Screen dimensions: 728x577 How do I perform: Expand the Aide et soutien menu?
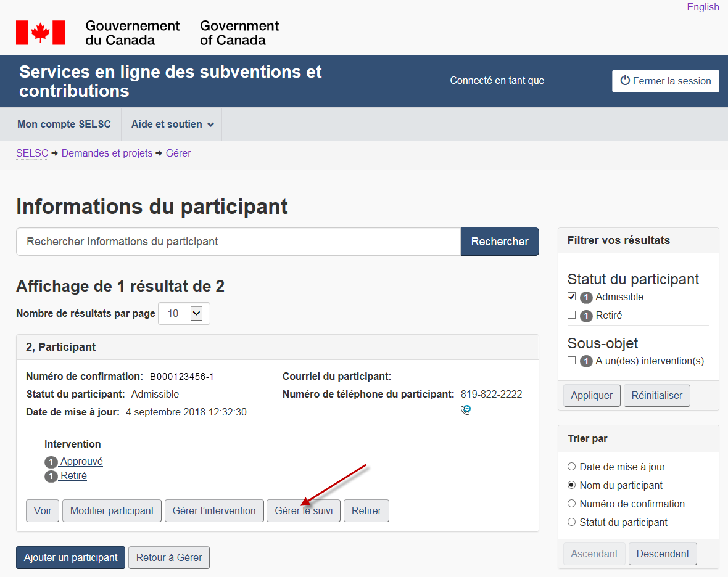(x=172, y=125)
